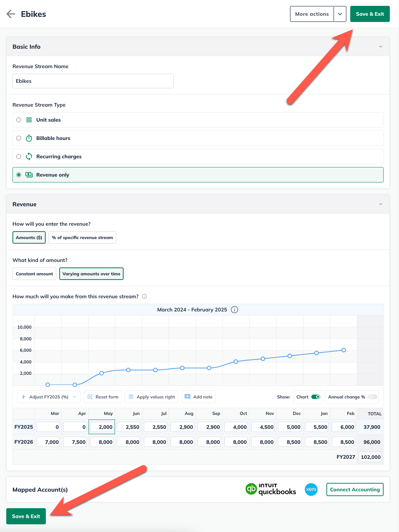Select the Unit sales radio button

19,120
